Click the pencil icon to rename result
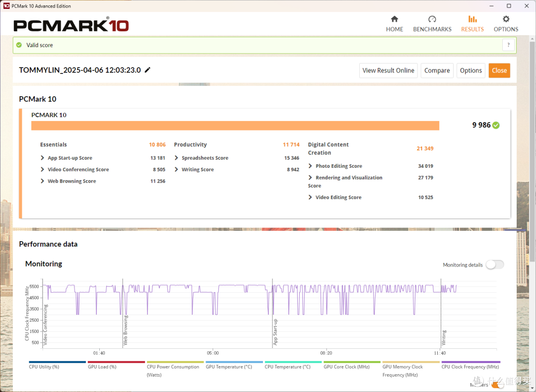The height and width of the screenshot is (392, 536). click(x=148, y=70)
